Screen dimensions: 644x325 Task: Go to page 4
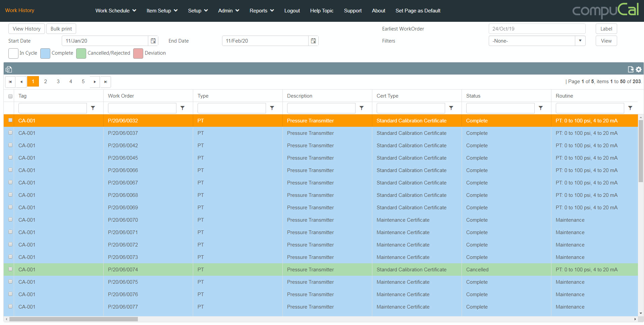[71, 82]
